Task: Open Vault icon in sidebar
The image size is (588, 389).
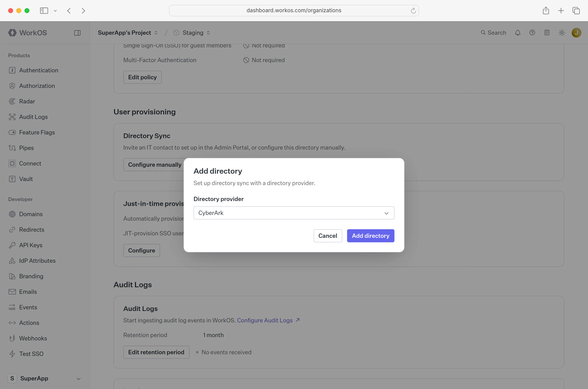Action: (x=12, y=179)
